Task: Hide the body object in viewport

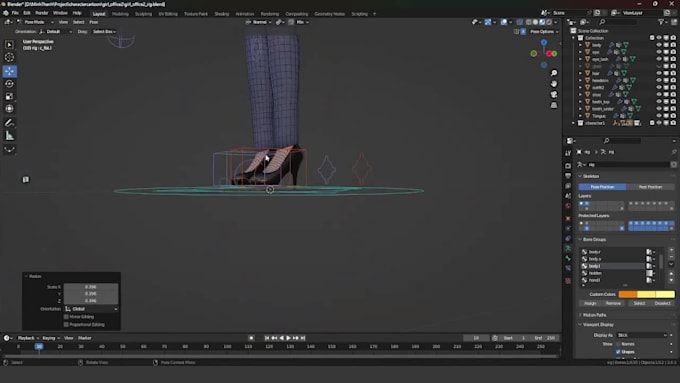Action: pyautogui.click(x=659, y=45)
